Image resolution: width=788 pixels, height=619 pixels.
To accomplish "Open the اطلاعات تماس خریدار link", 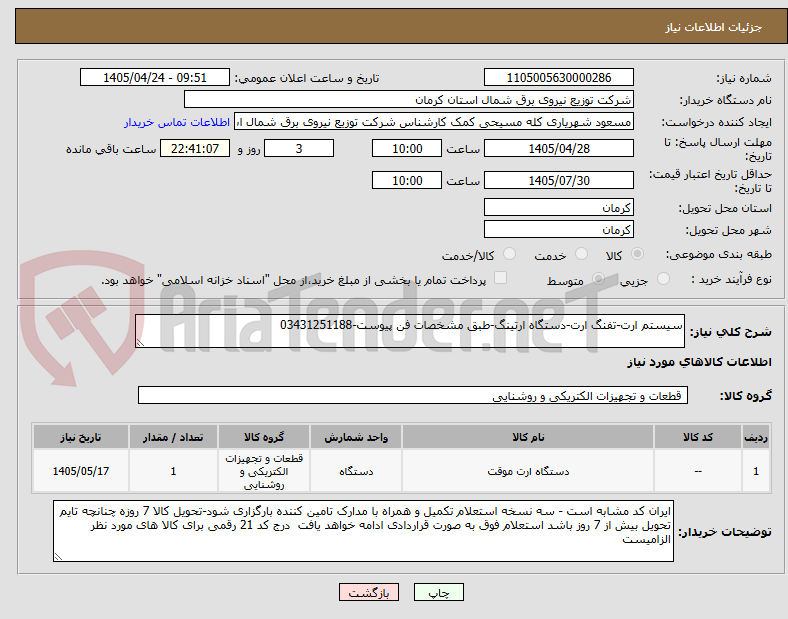I will [x=177, y=122].
